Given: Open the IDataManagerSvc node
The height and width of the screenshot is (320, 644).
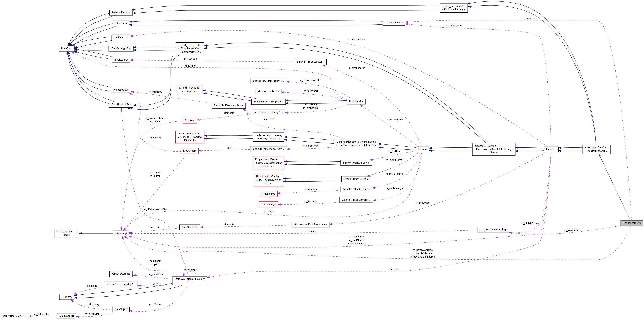Looking at the screenshot, I should [x=121, y=49].
